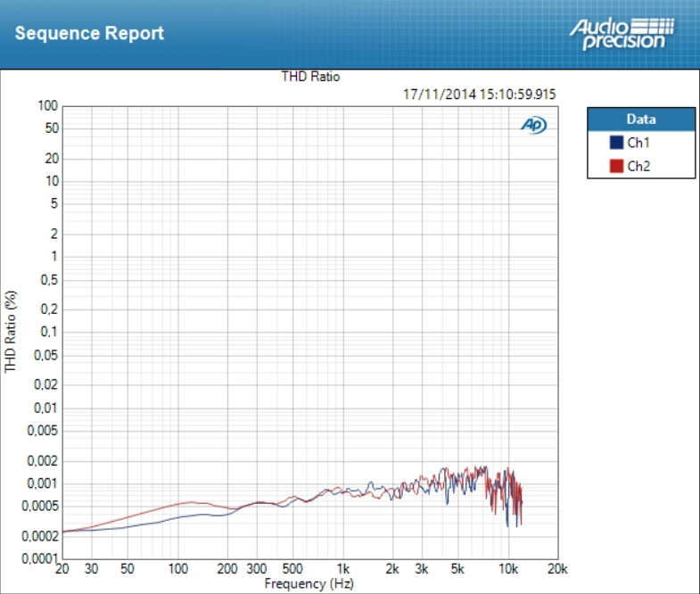Click the 0,01 tick on Y axis
The image size is (700, 594).
pos(46,408)
